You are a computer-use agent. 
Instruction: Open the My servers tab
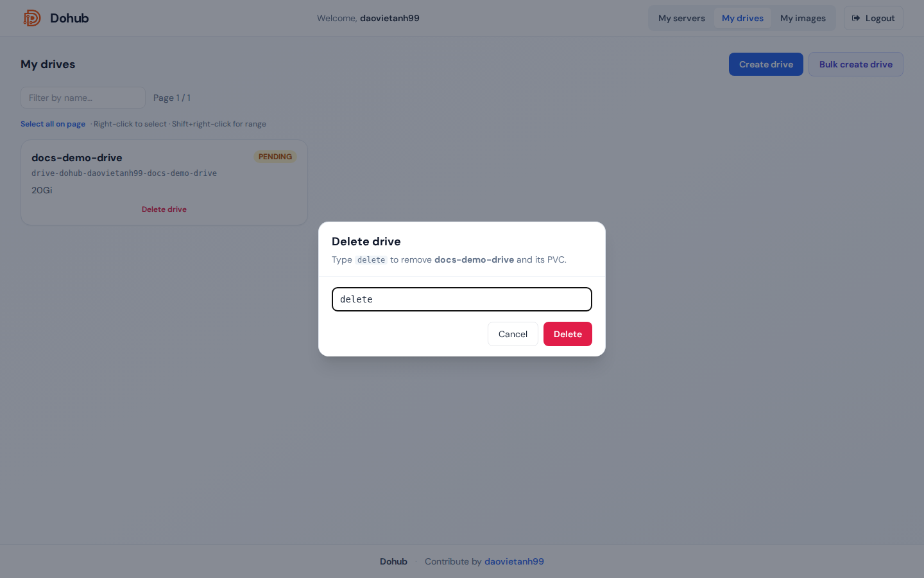(681, 18)
